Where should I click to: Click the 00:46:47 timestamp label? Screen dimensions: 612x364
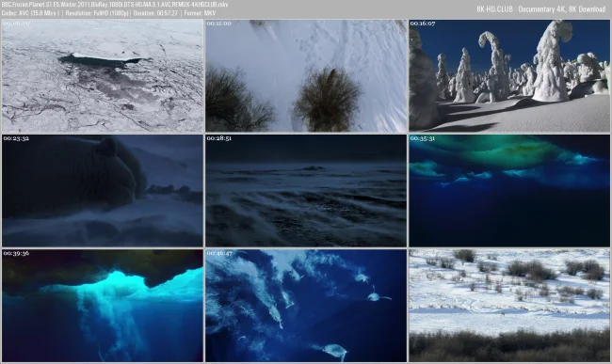click(219, 253)
